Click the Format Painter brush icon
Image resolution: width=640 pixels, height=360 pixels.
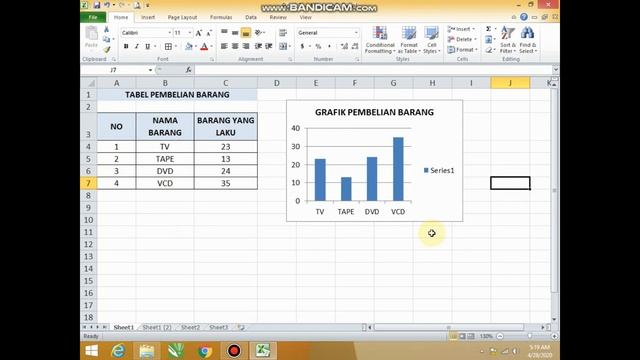tap(107, 49)
